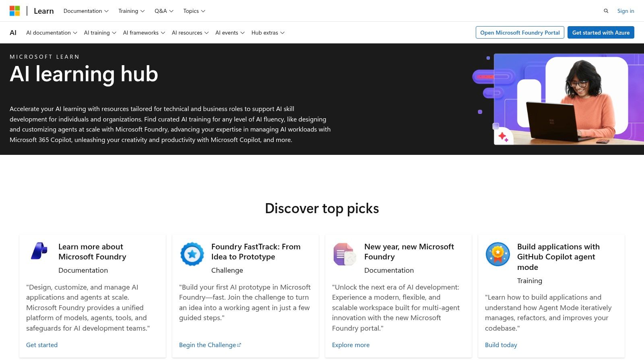Click the Get started with Azure button
This screenshot has width=644, height=362.
click(x=601, y=33)
